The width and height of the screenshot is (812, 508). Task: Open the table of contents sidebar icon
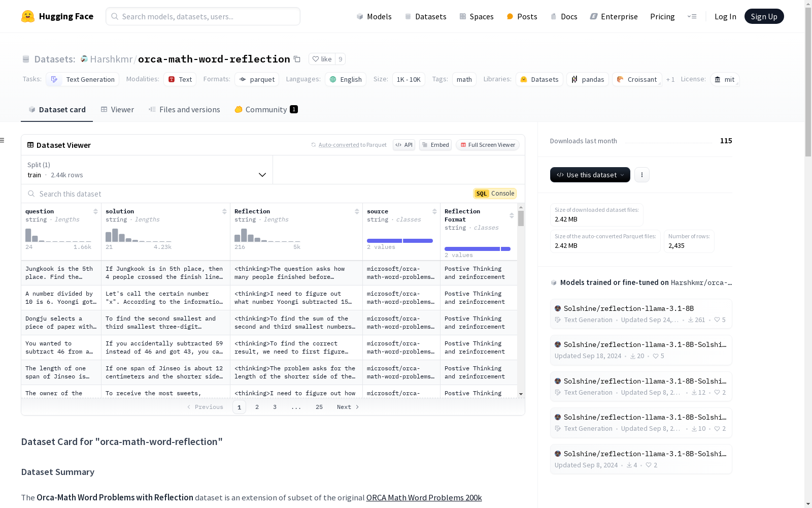3,140
